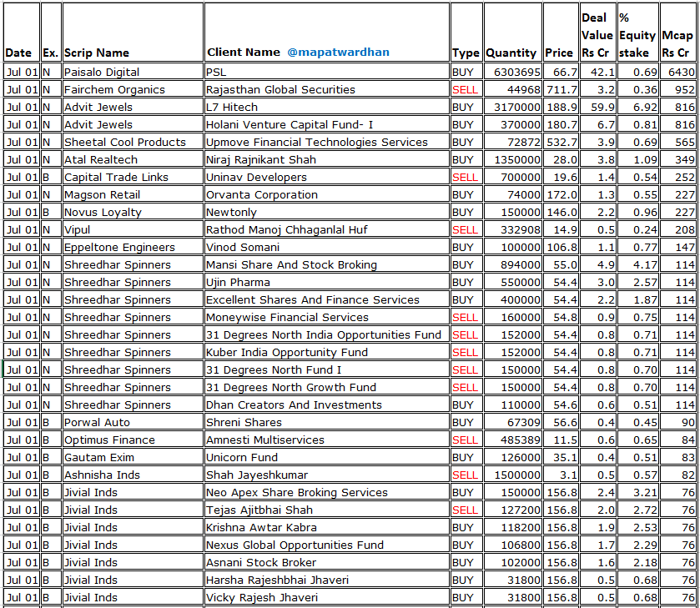
Task: Click Nexus Global Opportunities Fund cell
Action: click(x=327, y=545)
